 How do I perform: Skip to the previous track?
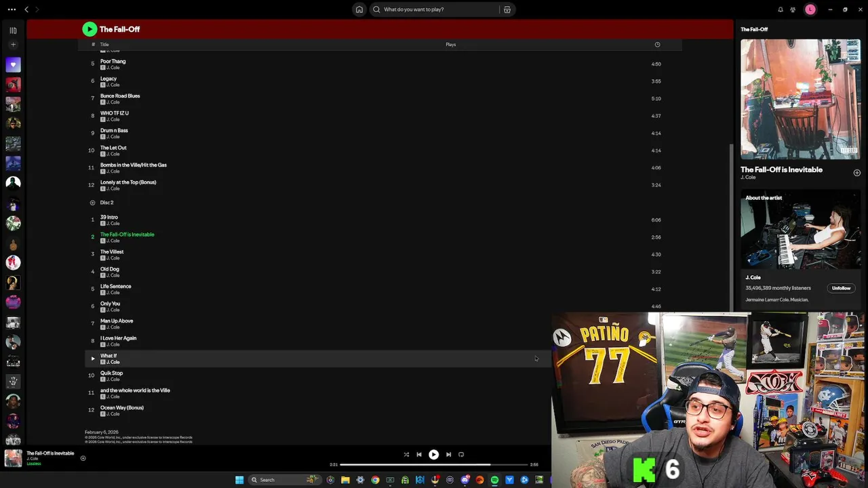click(x=419, y=455)
